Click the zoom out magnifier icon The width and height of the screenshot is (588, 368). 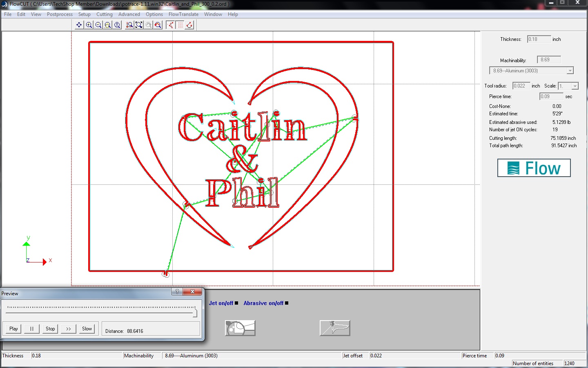[x=98, y=25]
